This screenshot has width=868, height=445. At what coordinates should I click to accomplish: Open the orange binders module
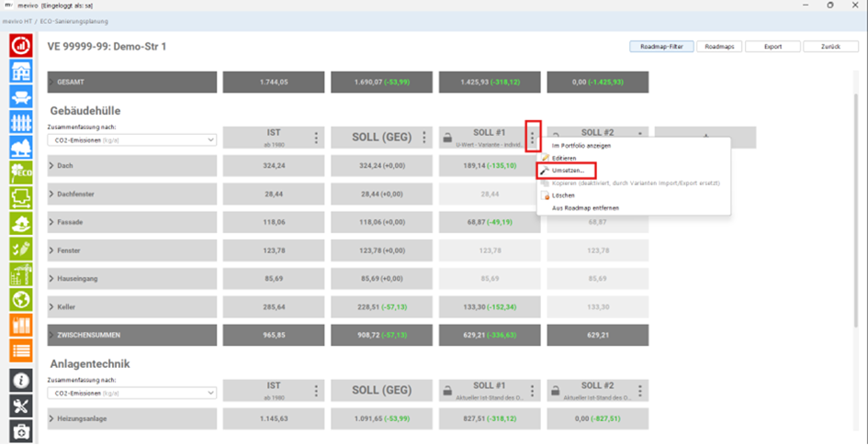click(22, 325)
